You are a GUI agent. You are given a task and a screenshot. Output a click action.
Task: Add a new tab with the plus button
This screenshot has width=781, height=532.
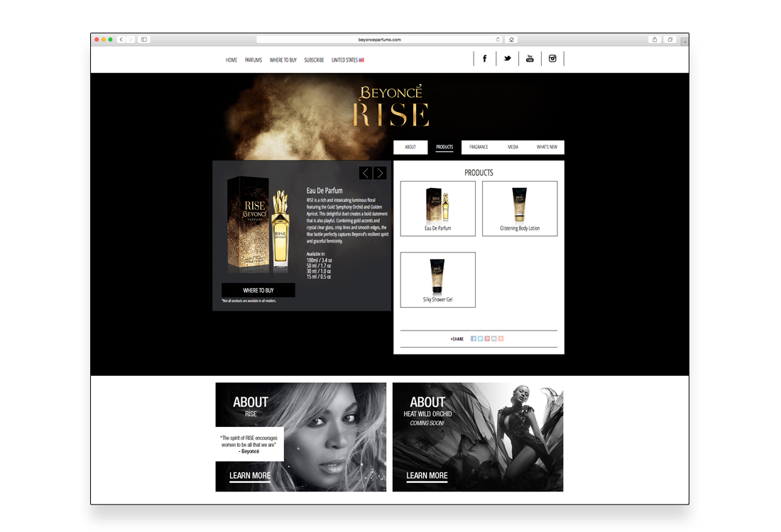click(x=685, y=42)
